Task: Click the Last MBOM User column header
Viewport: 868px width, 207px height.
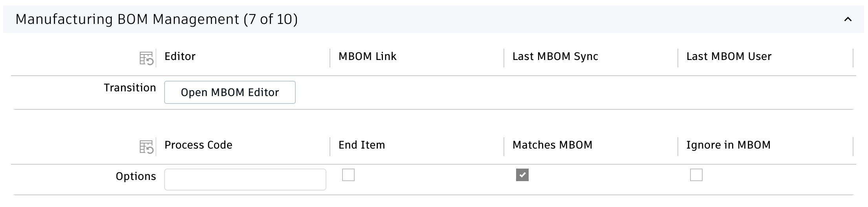Action: click(729, 56)
